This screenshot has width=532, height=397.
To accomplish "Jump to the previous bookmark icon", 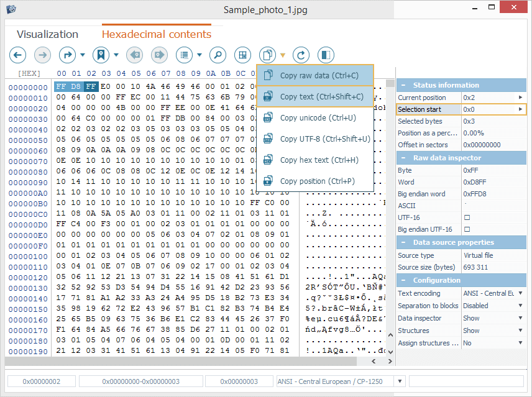I will pos(134,55).
